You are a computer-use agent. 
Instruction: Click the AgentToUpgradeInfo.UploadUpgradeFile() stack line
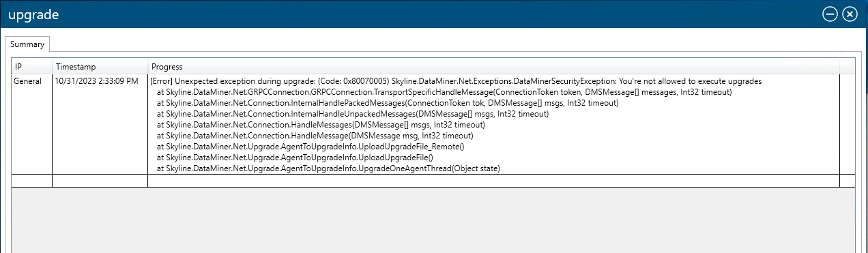295,158
